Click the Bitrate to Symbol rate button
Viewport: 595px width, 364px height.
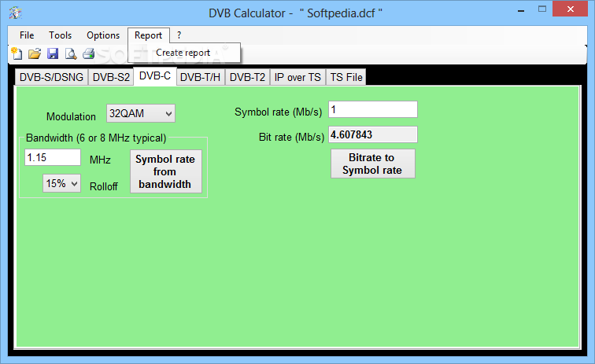click(372, 164)
